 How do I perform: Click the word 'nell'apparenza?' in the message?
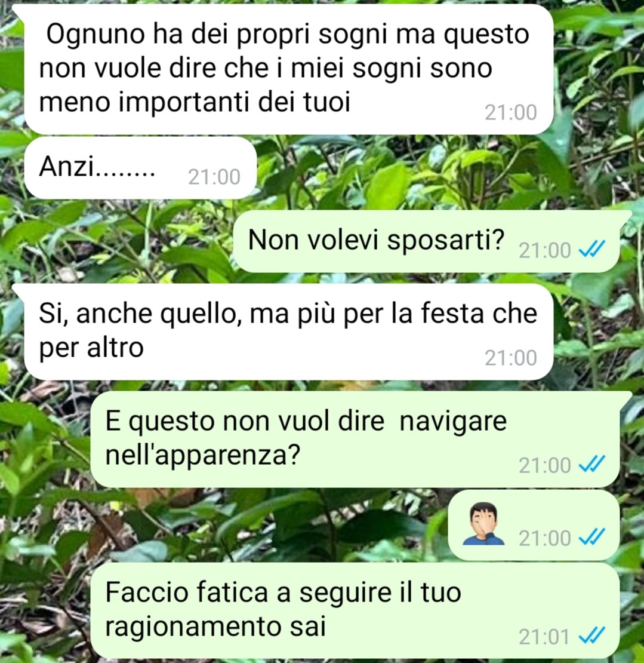203,455
